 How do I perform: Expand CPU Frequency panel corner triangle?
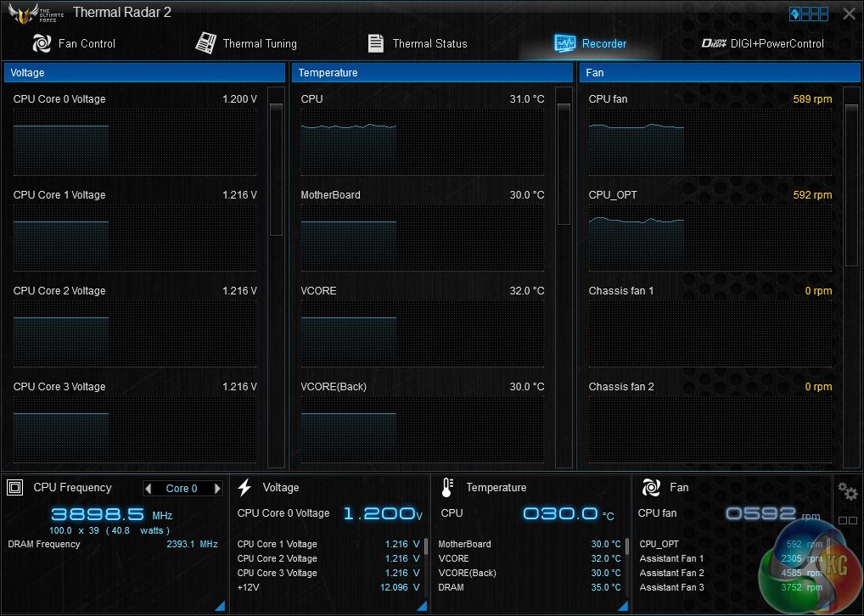220,606
